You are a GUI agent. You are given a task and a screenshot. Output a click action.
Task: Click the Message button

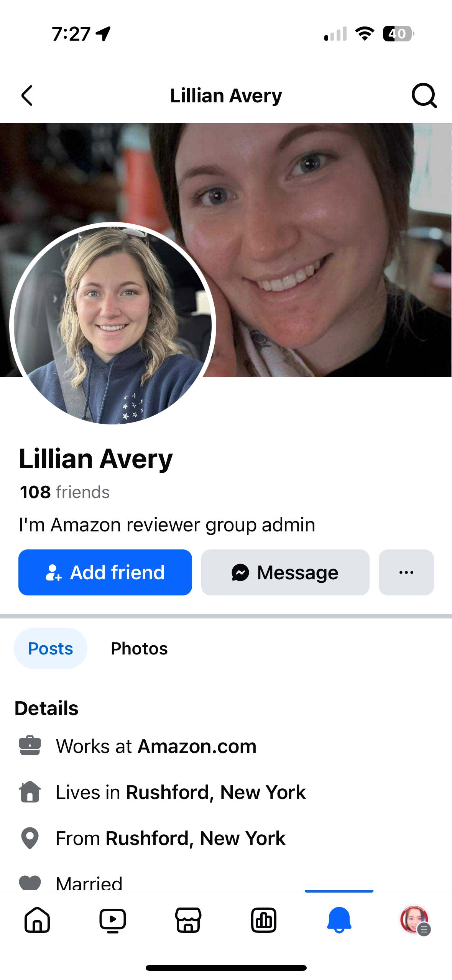click(285, 572)
